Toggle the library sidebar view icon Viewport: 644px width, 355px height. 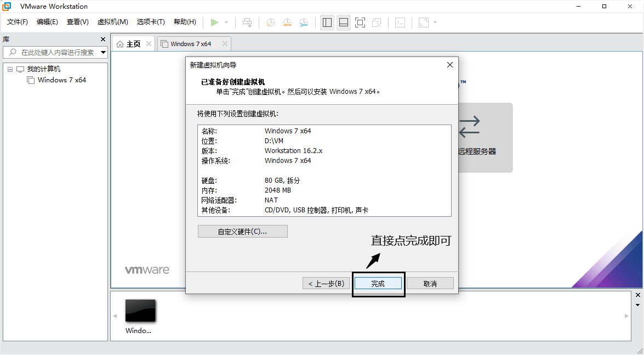coord(327,22)
